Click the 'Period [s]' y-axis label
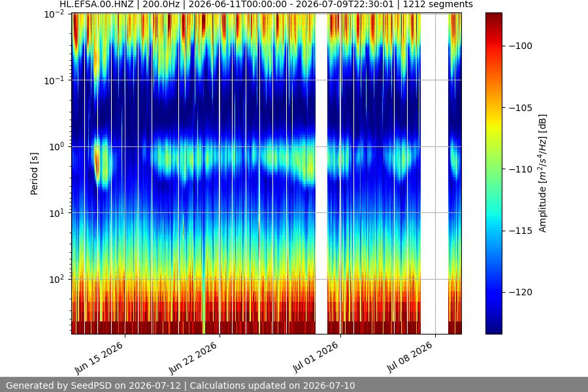The width and height of the screenshot is (588, 392). [x=34, y=174]
